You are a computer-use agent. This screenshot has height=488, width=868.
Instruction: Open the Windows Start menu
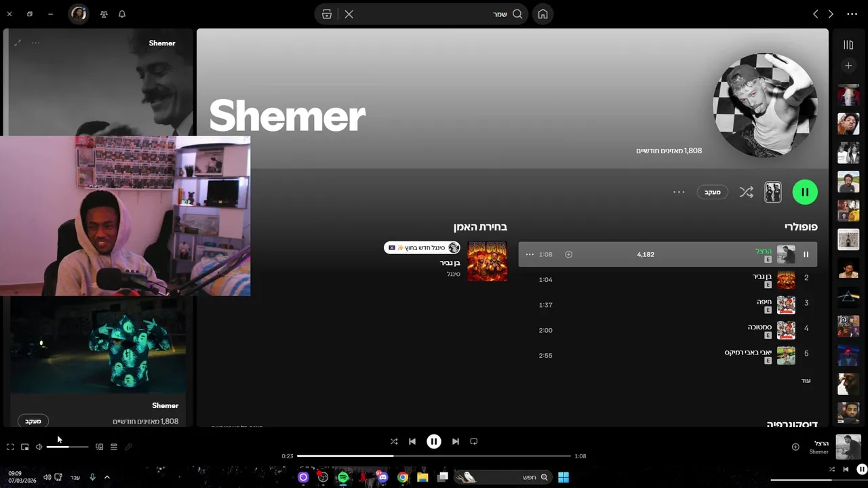pos(564,477)
